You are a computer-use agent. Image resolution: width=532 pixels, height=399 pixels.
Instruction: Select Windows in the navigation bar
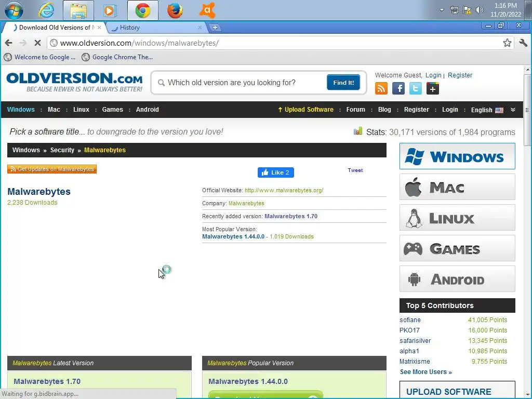[x=21, y=110]
